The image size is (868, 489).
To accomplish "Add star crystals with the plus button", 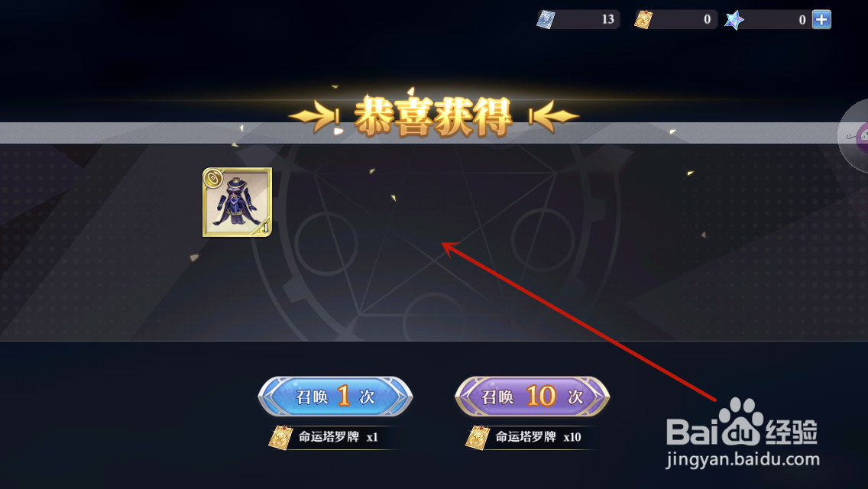I will pyautogui.click(x=821, y=19).
